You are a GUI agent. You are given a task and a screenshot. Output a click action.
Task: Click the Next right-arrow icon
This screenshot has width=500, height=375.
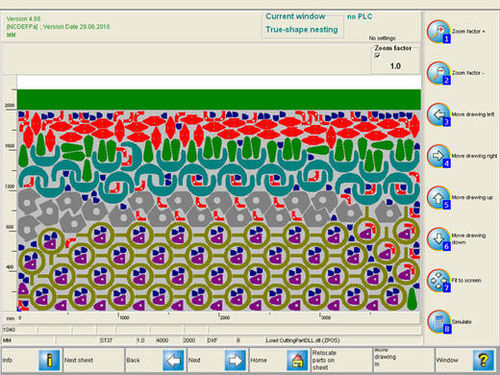235,360
